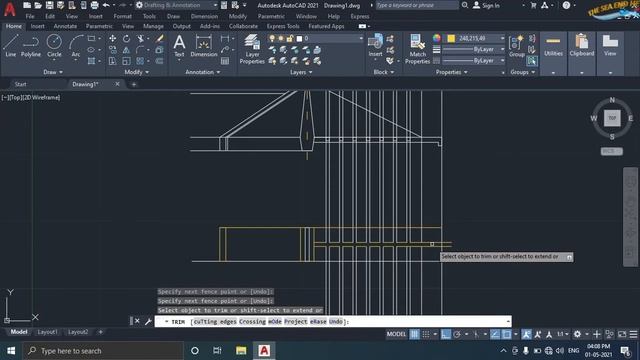640x360 pixels.
Task: Open the Dimension tool
Action: tap(204, 46)
